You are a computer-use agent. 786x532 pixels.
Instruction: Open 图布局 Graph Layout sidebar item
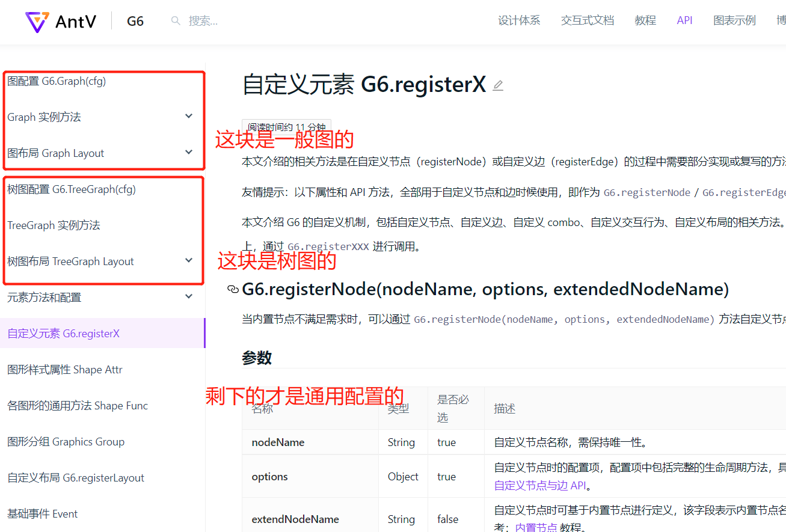pyautogui.click(x=56, y=153)
